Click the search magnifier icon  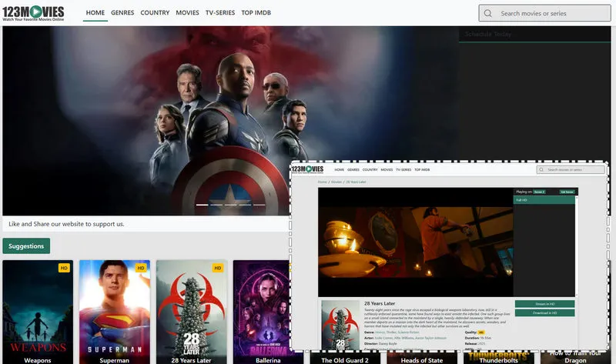[488, 13]
